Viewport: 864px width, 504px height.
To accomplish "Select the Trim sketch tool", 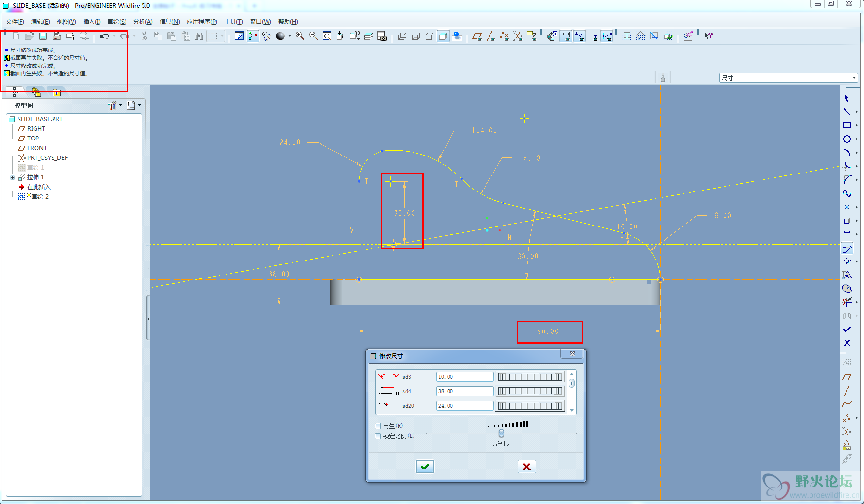I will tap(846, 302).
